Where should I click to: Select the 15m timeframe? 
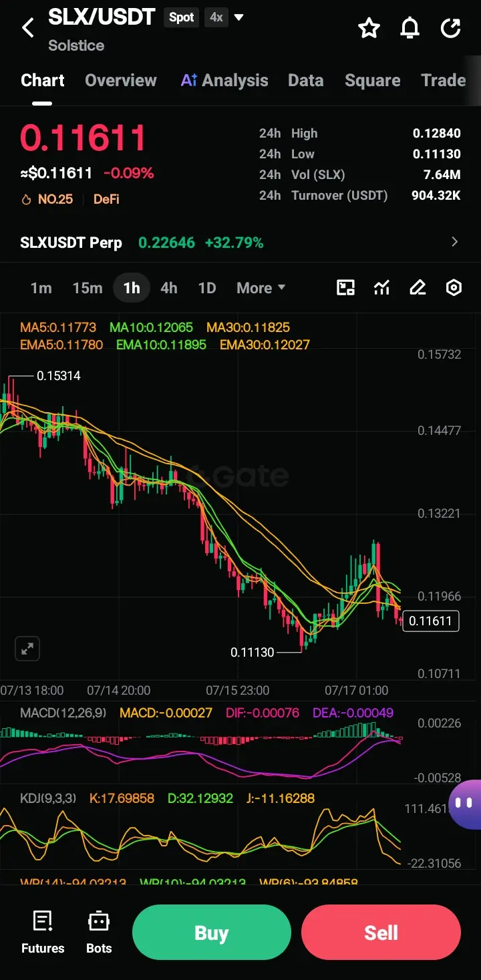click(x=88, y=288)
